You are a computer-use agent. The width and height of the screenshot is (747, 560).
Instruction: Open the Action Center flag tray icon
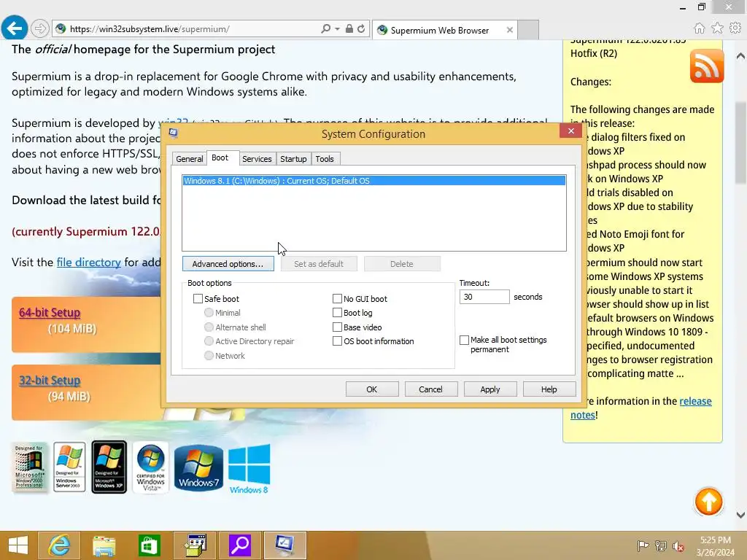(643, 545)
